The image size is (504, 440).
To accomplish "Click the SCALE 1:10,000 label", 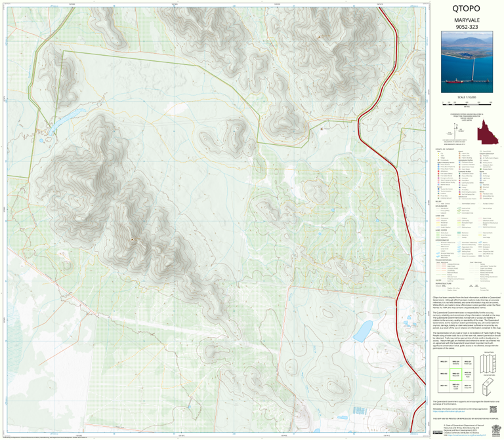I will tap(467, 97).
